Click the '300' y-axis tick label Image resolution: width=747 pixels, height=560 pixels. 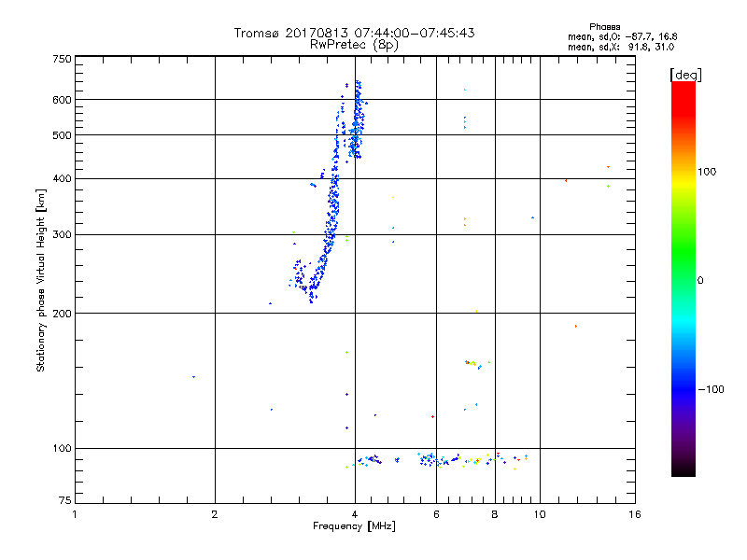[x=62, y=235]
